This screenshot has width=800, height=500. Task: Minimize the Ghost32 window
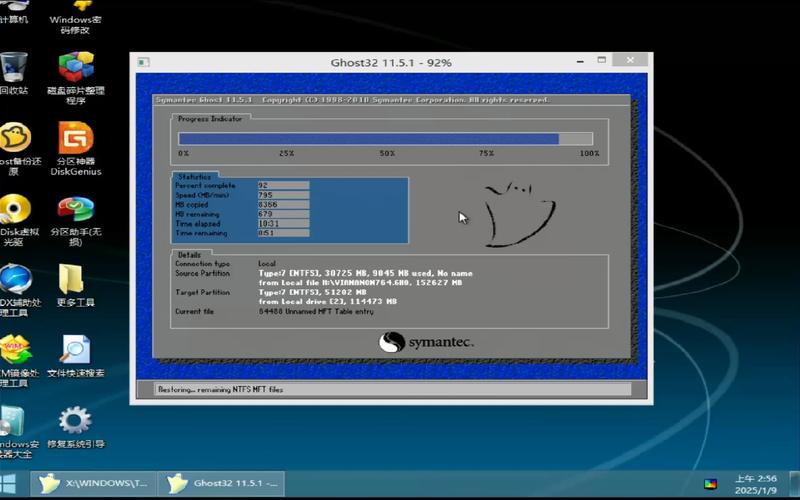coord(580,61)
